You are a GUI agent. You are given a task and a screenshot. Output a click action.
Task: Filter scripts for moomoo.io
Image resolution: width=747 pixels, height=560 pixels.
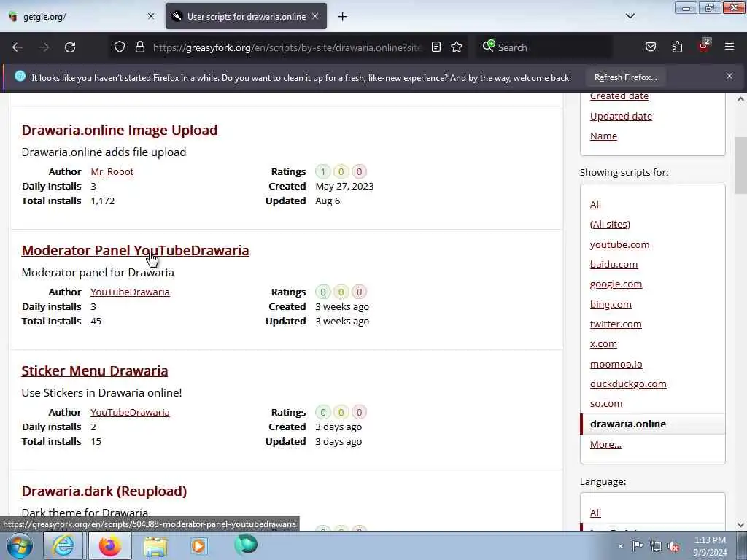pyautogui.click(x=616, y=365)
